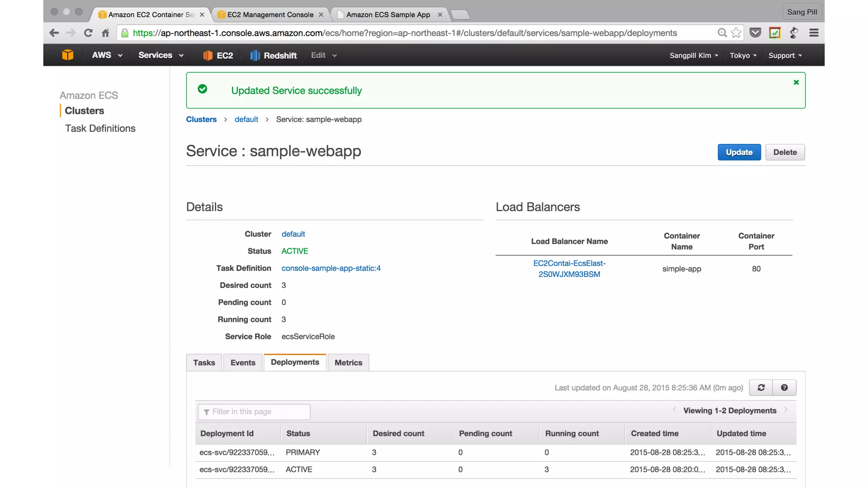Switch to the Events tab
868x488 pixels.
(x=243, y=363)
